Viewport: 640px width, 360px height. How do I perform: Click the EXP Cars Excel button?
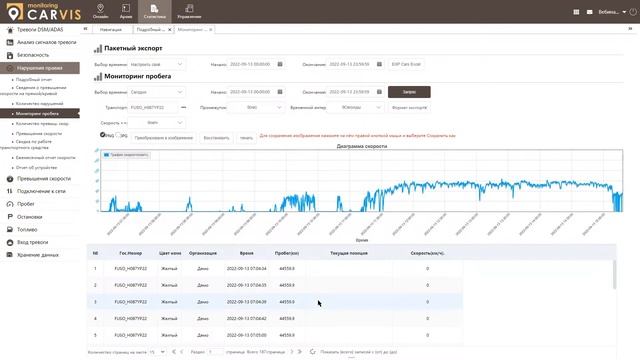406,64
